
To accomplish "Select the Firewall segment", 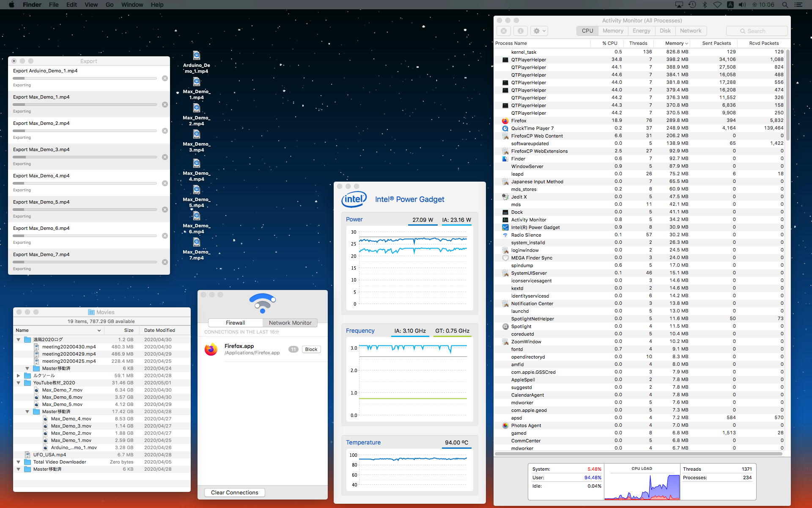I will (x=235, y=323).
